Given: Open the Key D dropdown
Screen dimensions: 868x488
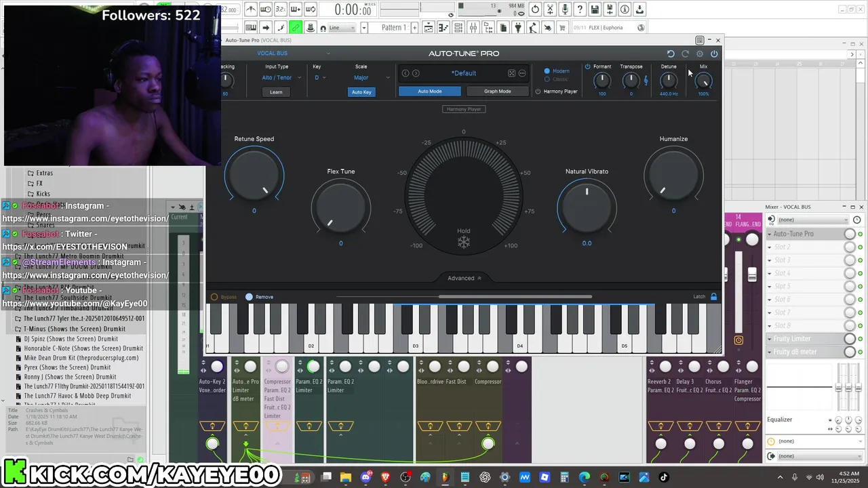Looking at the screenshot, I should pos(319,77).
